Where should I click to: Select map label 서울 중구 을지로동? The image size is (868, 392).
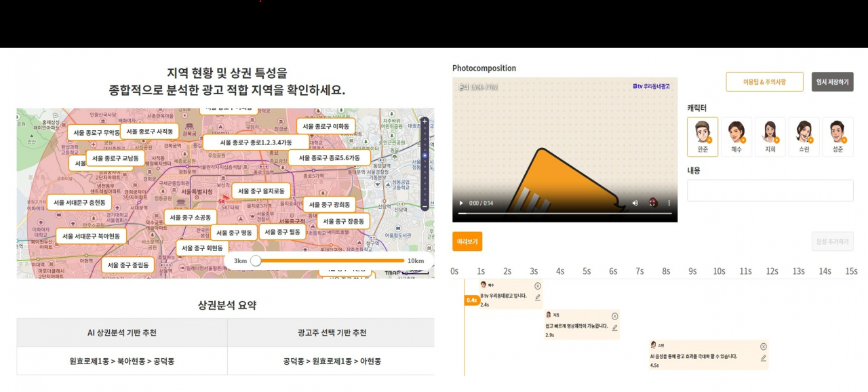[x=261, y=191]
